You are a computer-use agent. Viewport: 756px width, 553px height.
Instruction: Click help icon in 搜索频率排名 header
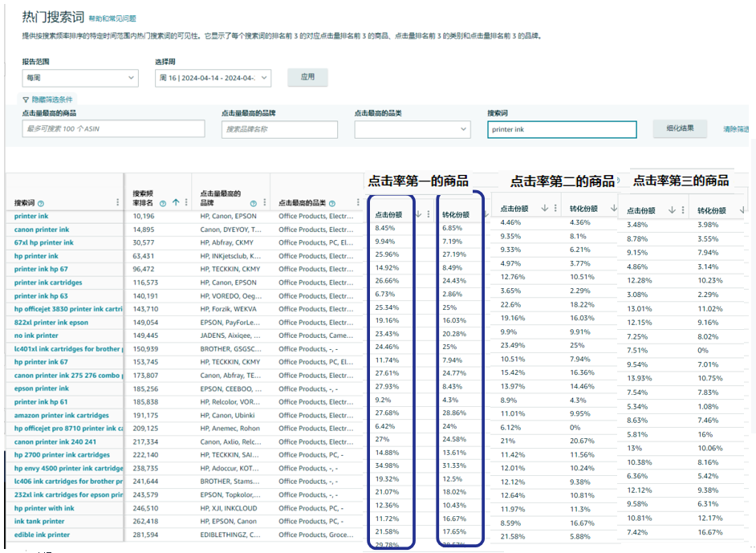click(163, 203)
